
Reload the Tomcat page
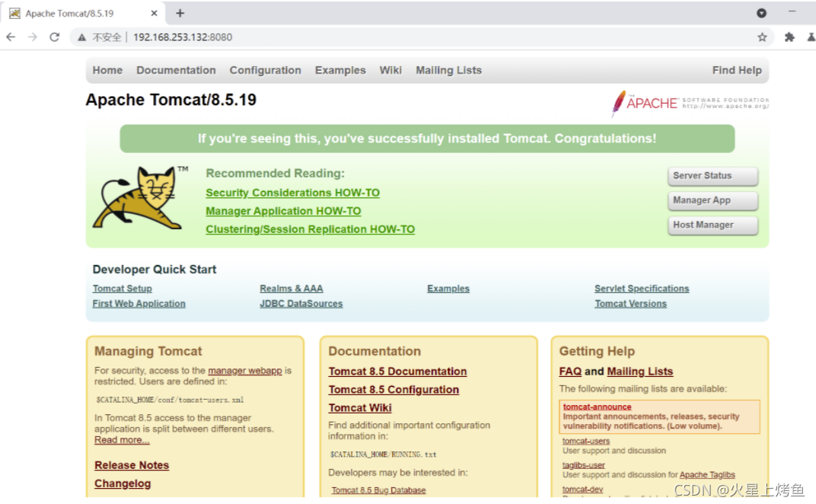(54, 37)
